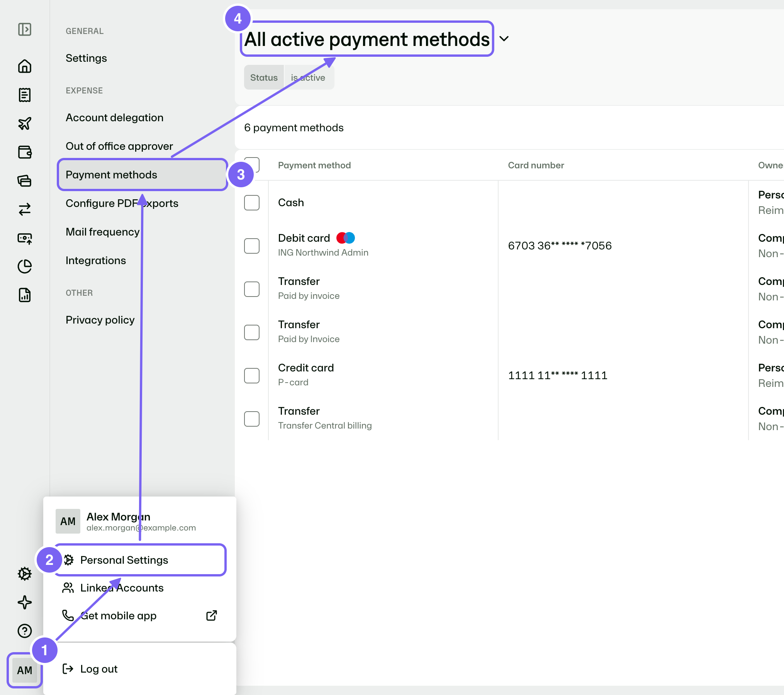Click the Status filter chip
The width and height of the screenshot is (784, 695).
pos(264,78)
